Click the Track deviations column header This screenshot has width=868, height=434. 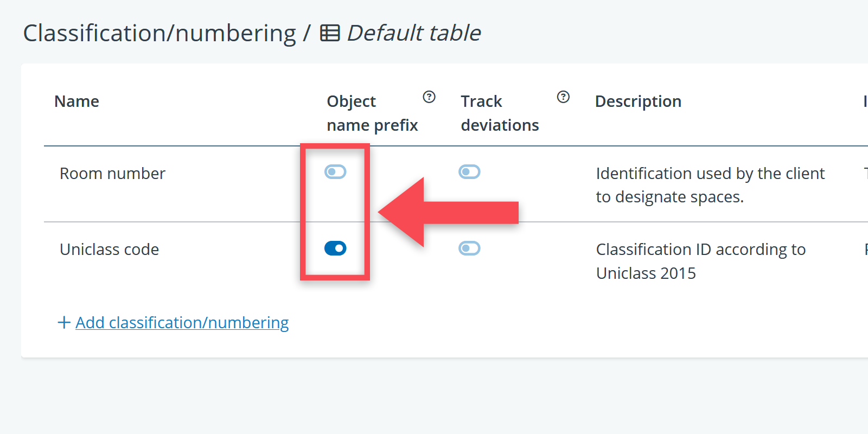click(500, 113)
